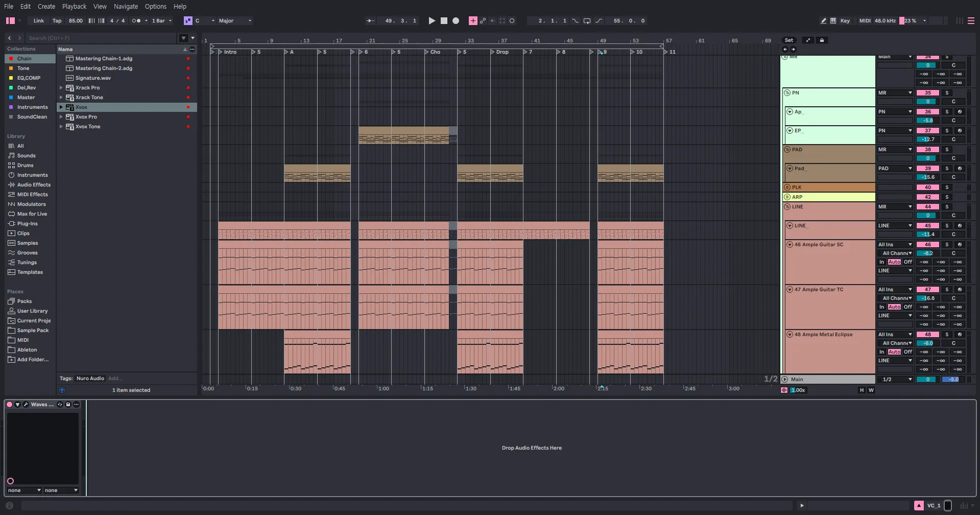Screen dimensions: 980x515
Task: Set 47 Ample Guitar TC monitor Off
Action: (x=907, y=307)
